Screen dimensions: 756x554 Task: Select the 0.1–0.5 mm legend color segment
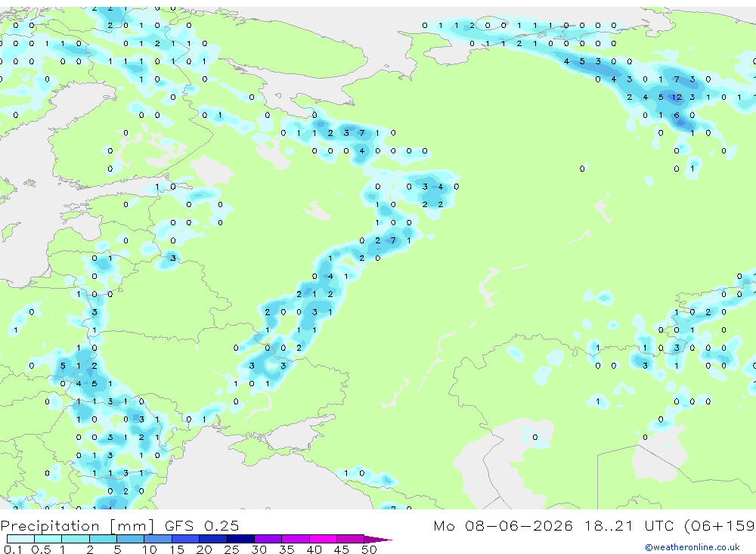pyautogui.click(x=20, y=539)
